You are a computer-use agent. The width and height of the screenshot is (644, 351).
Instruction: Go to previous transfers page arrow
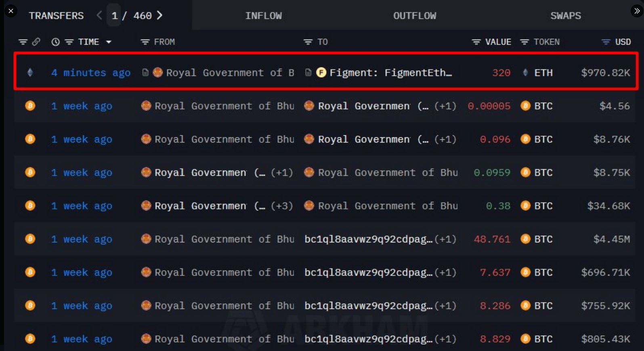(99, 15)
